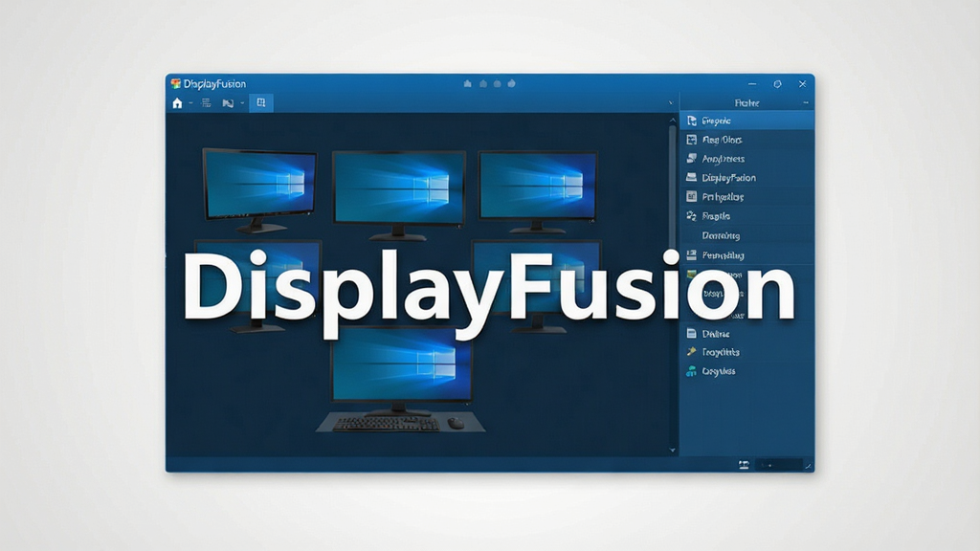
Task: Select the highlighted first entry in the side panel
Action: [x=746, y=121]
